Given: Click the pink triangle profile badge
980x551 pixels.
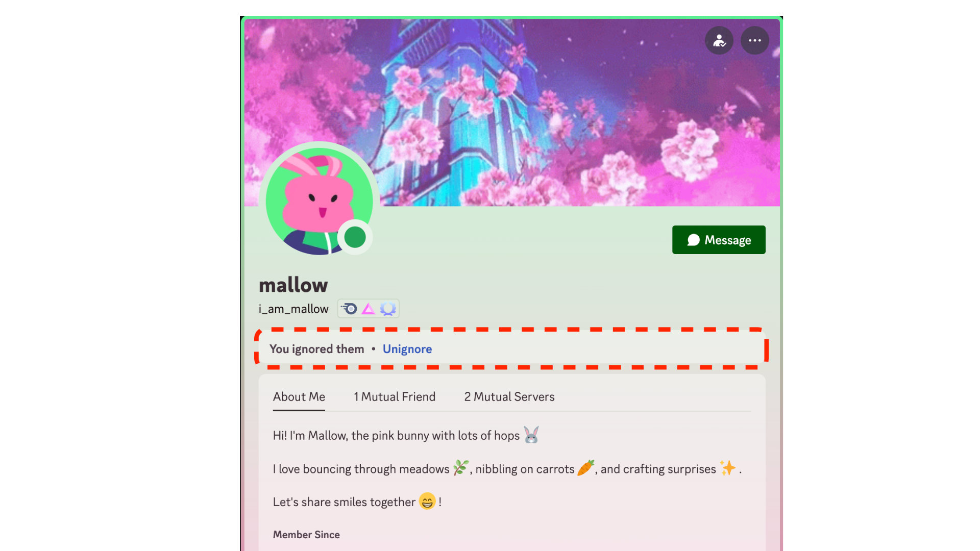Looking at the screenshot, I should [368, 309].
